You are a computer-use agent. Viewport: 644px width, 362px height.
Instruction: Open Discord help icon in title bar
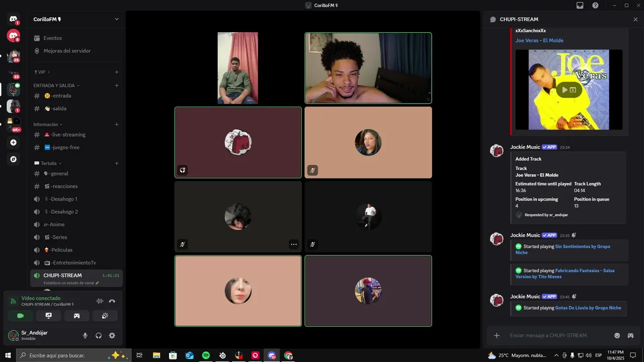pos(595,5)
